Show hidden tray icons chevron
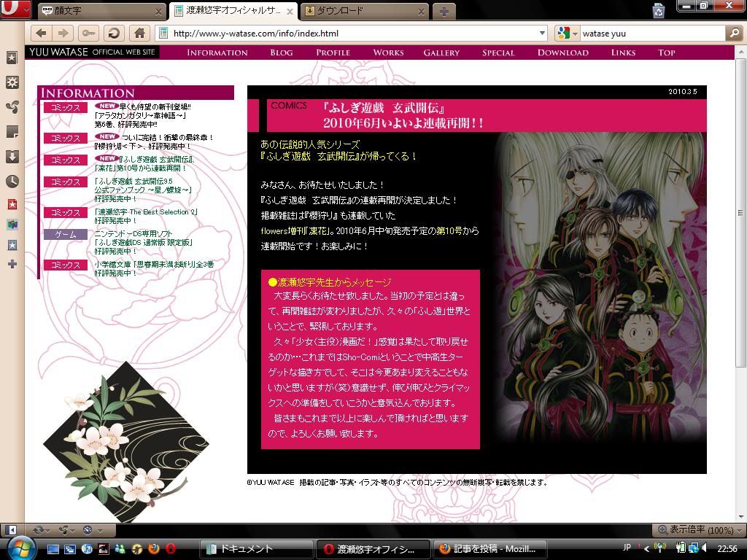The image size is (747, 560). [646, 548]
